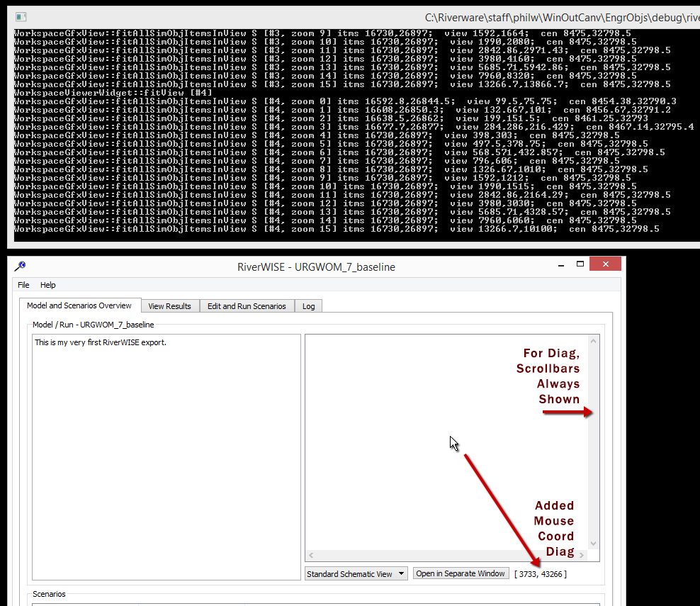Click Open in Separate Window button
The width and height of the screenshot is (700, 606).
coord(461,573)
